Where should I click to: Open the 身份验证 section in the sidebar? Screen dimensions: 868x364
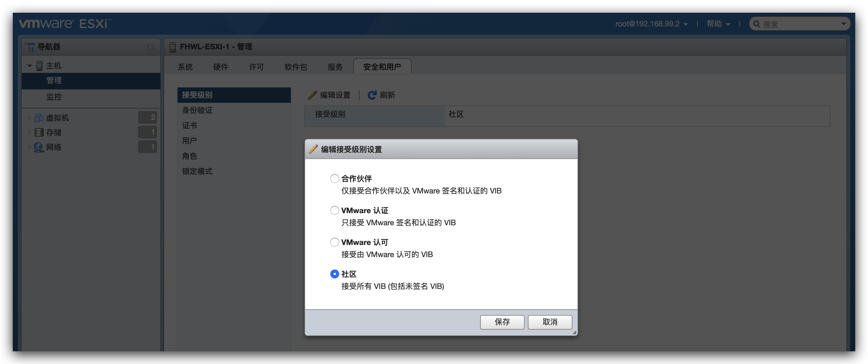[x=197, y=110]
